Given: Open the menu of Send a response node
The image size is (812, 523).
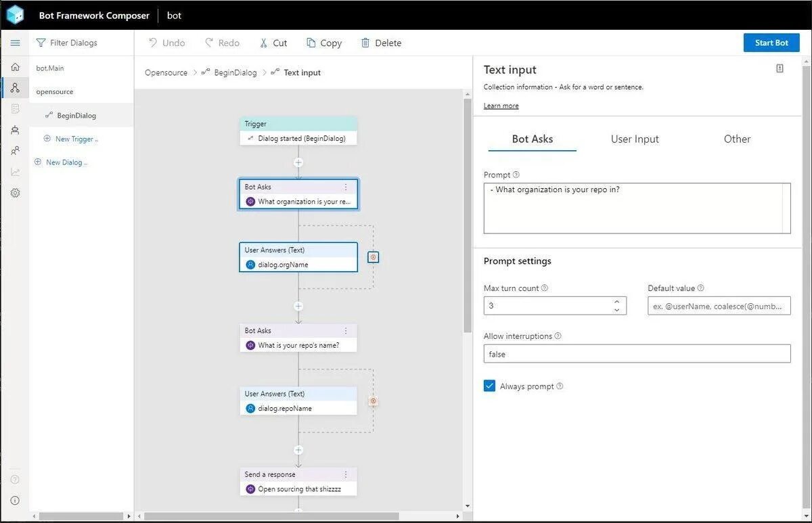Looking at the screenshot, I should [x=346, y=474].
